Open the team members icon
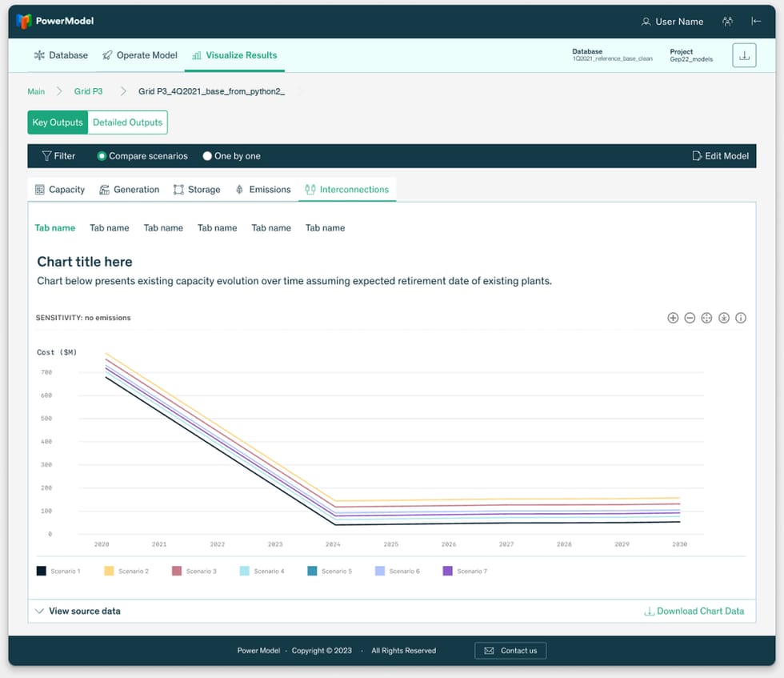 (727, 21)
